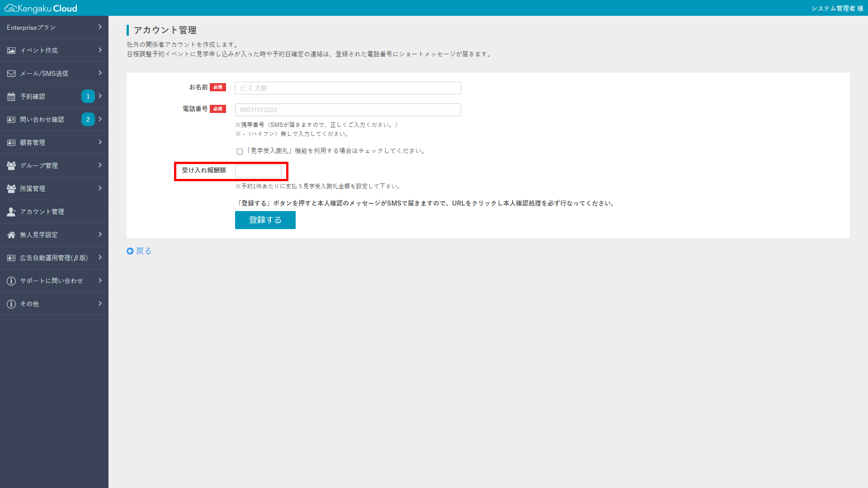
Task: Expand the Enterpriseプラン menu chevron
Action: coord(100,27)
